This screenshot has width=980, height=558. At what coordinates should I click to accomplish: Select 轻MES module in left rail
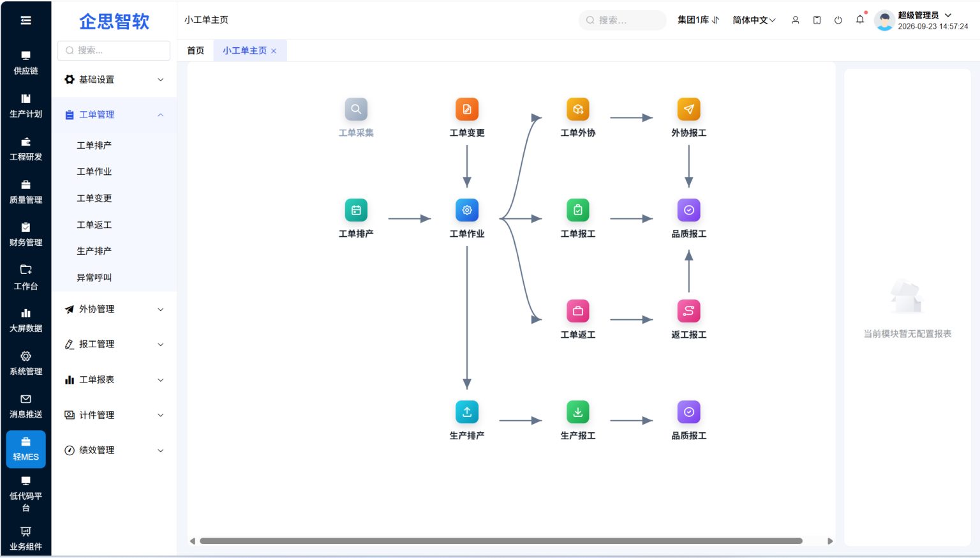[26, 449]
